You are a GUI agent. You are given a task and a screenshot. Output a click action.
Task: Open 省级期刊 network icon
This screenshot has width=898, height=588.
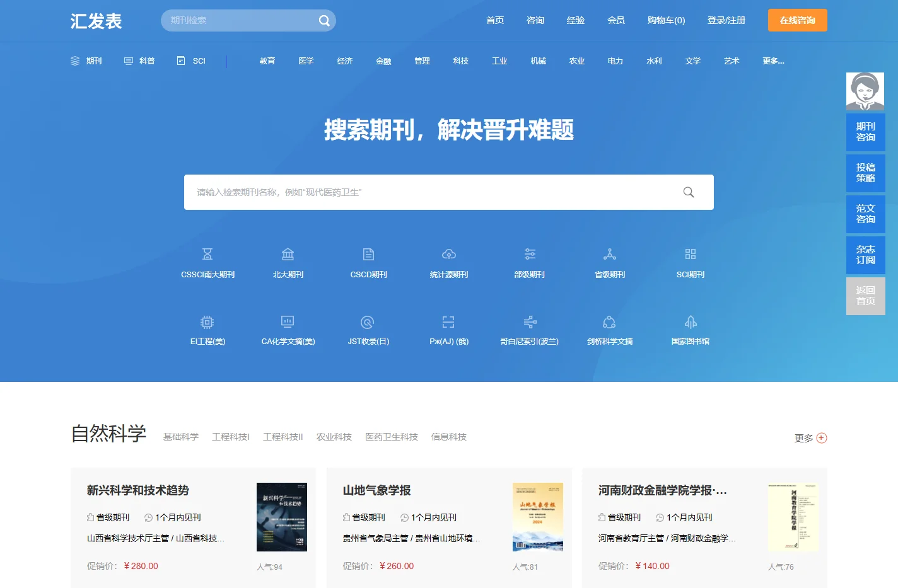coord(610,254)
